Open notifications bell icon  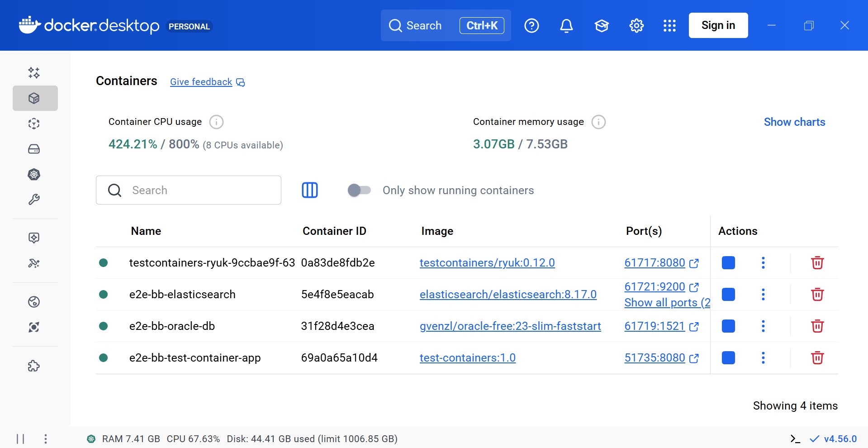566,25
